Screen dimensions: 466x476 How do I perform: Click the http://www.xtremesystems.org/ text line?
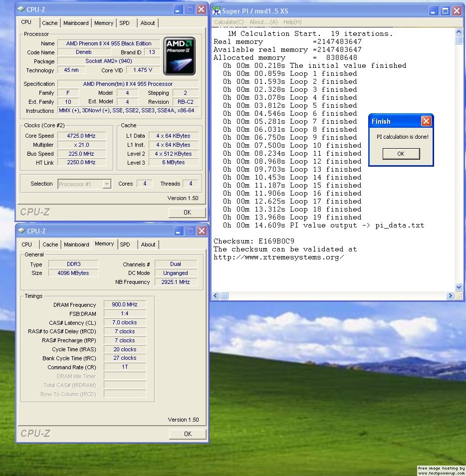(279, 257)
